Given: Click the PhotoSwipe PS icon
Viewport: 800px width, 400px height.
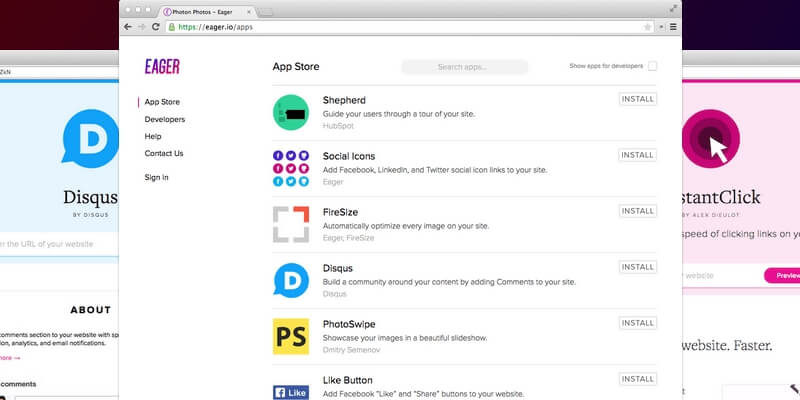Looking at the screenshot, I should click(290, 336).
